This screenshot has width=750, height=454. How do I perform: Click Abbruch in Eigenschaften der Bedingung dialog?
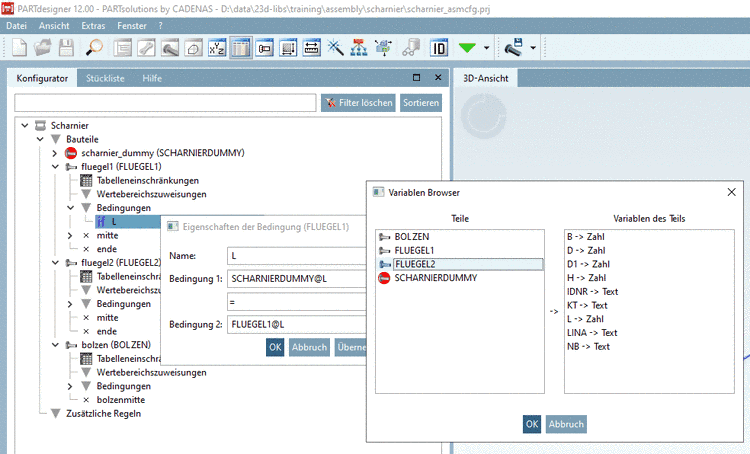309,347
